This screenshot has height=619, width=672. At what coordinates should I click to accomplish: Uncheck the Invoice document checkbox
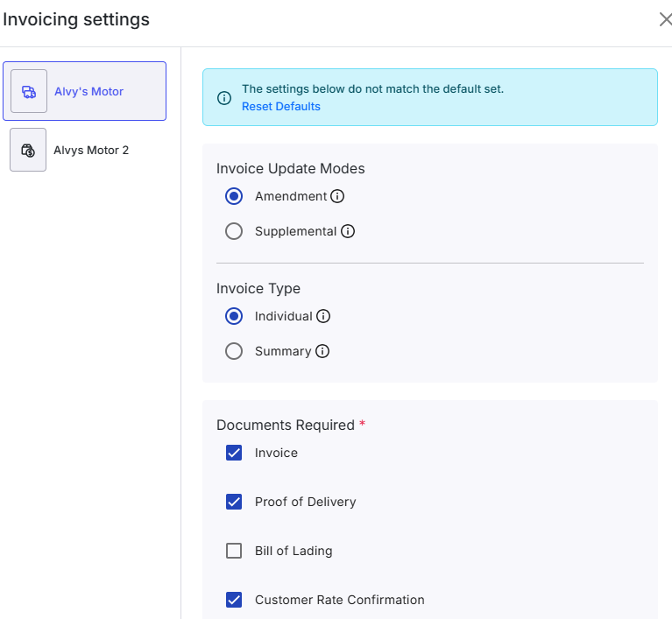click(x=234, y=453)
